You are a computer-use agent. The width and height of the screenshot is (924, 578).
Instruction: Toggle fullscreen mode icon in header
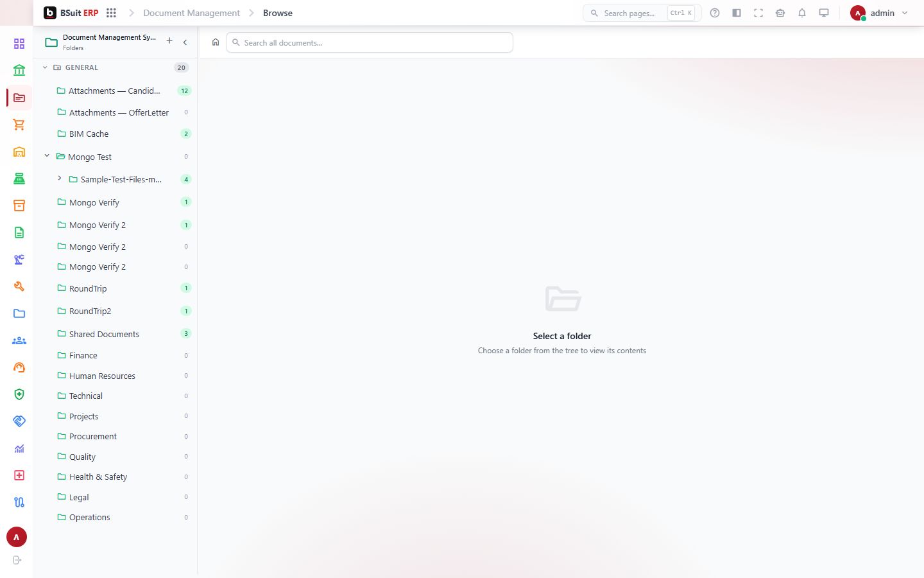coord(758,13)
